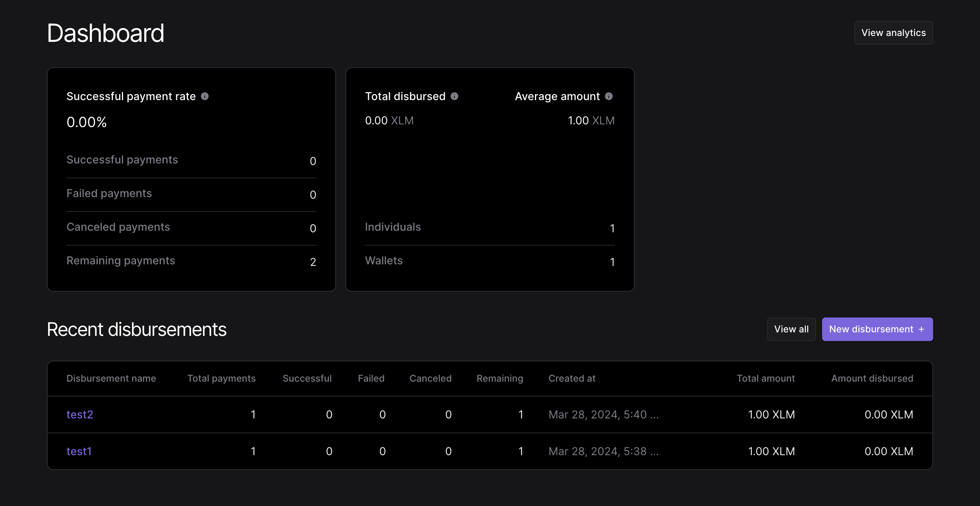Screen dimensions: 980x506
Task: Click the Amount disbursed column header
Action: 872,378
